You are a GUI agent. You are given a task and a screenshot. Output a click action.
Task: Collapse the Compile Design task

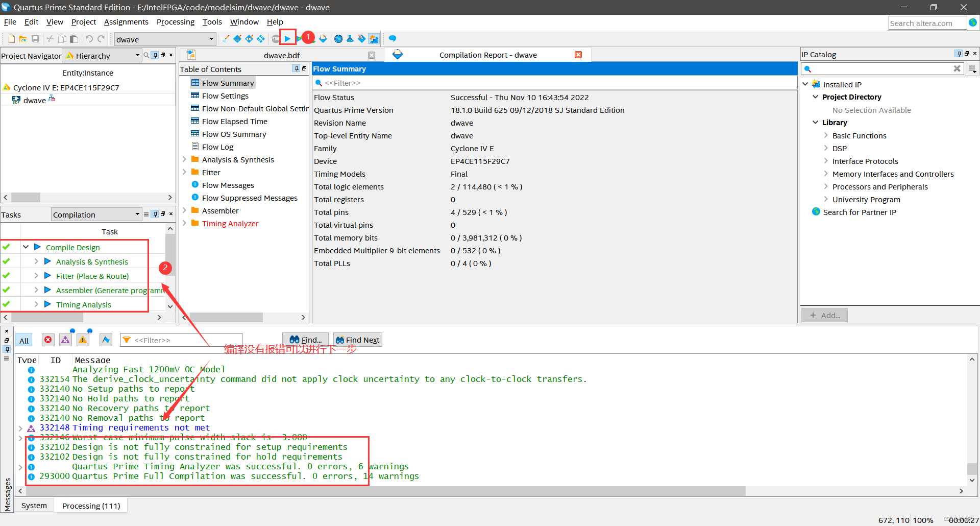26,247
